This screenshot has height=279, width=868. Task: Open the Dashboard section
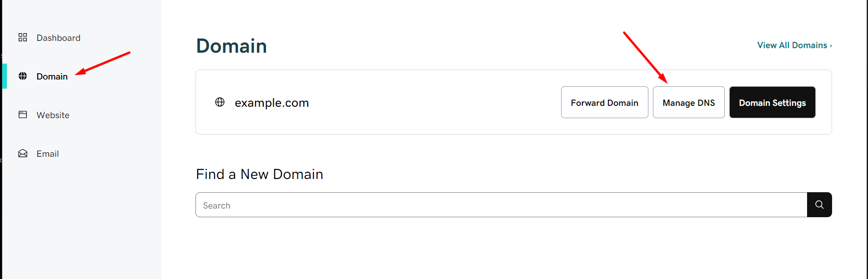[x=58, y=38]
